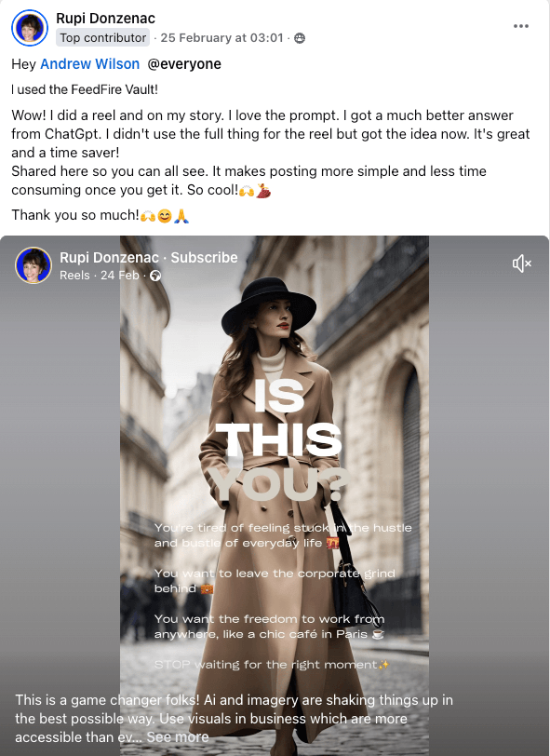This screenshot has width=550, height=756.
Task: Play the reel by its IS THIS YOU? text
Action: (280, 439)
